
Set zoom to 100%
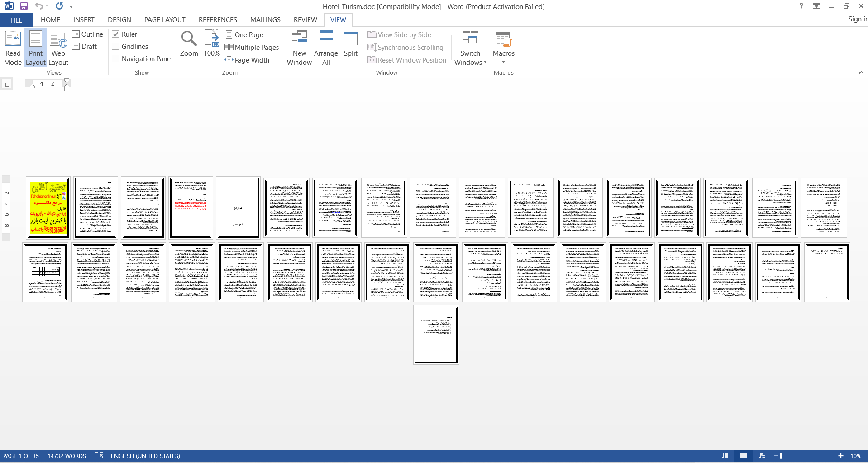click(x=212, y=44)
